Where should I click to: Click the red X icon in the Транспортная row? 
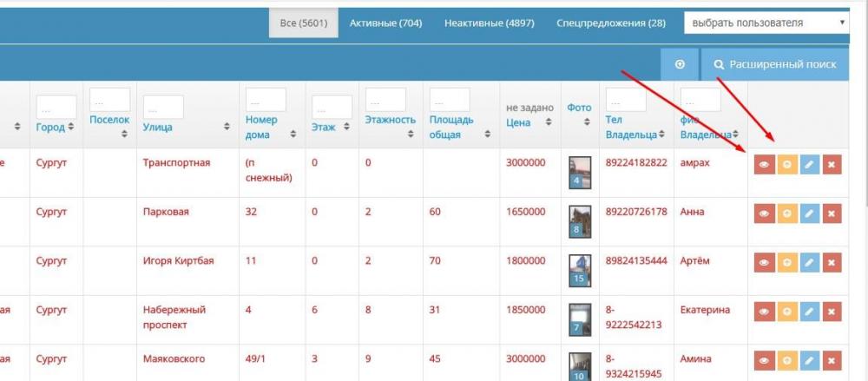(832, 165)
